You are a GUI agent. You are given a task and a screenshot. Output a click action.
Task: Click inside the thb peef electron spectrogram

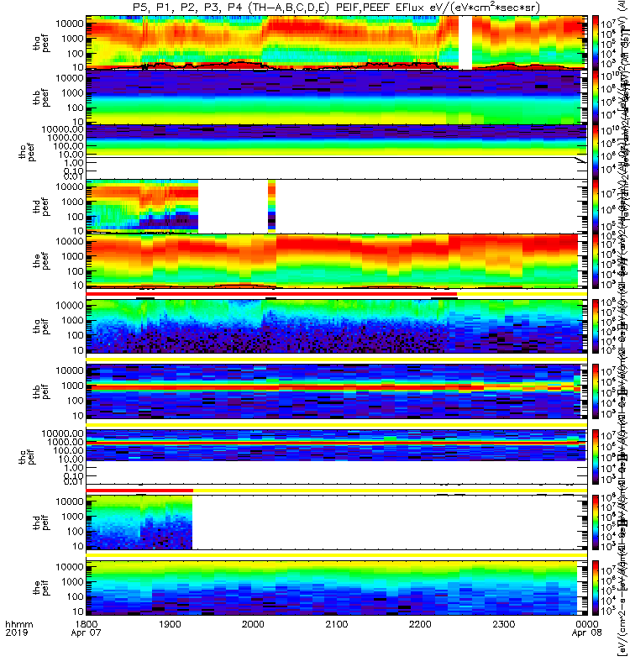(x=334, y=97)
